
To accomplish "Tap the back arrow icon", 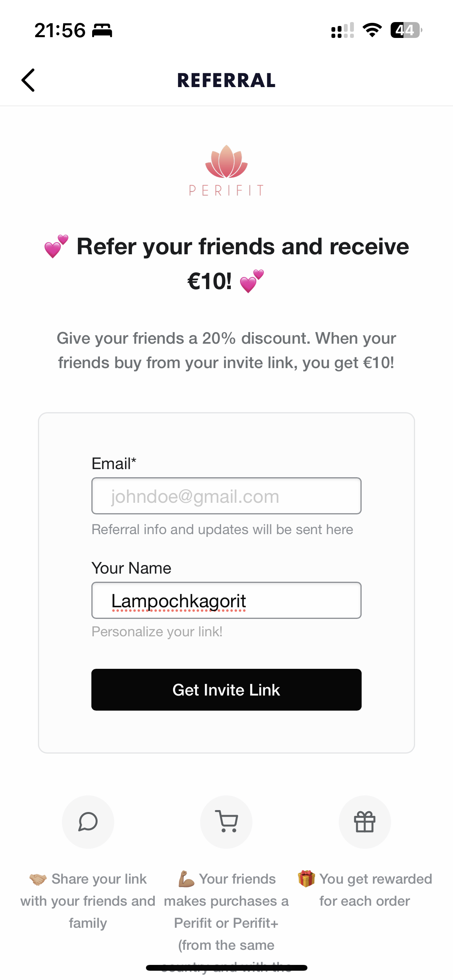I will coord(28,80).
